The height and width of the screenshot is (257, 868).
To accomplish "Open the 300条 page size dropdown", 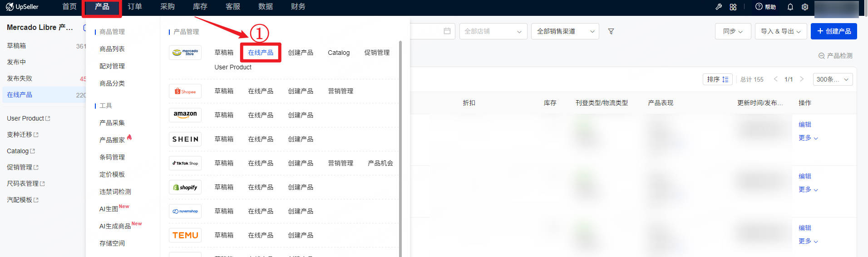I will (x=833, y=79).
